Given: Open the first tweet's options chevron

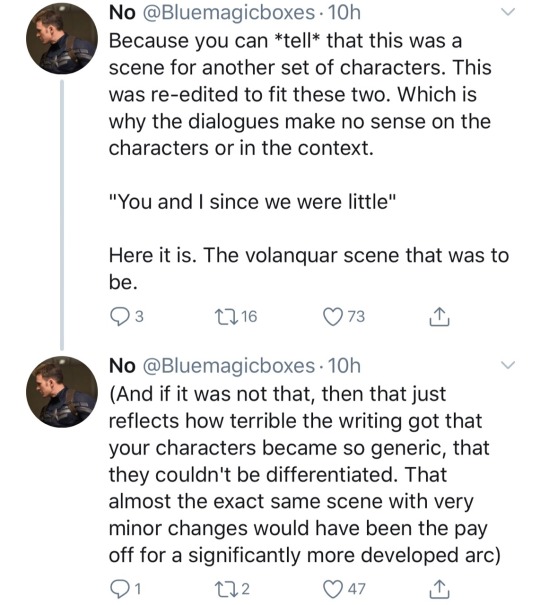Looking at the screenshot, I should pos(508,12).
